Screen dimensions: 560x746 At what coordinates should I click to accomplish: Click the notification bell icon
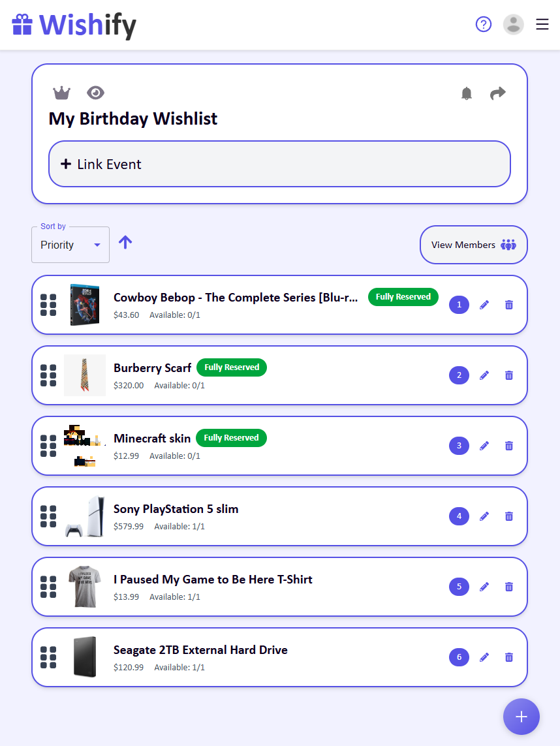(466, 93)
